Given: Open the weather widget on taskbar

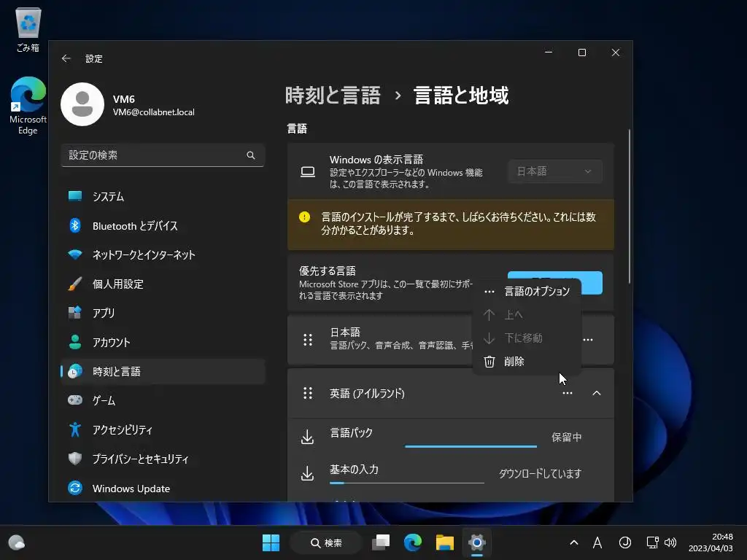Looking at the screenshot, I should point(17,542).
